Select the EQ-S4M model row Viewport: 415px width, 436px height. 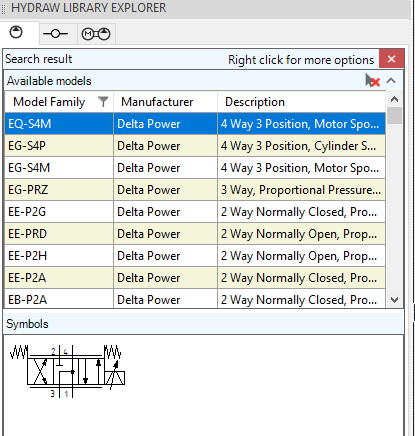coord(195,124)
